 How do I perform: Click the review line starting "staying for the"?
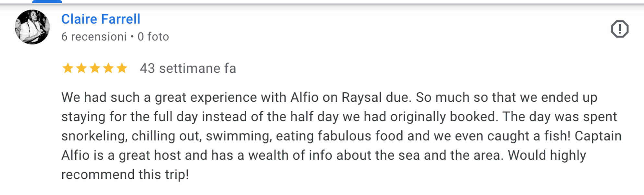[x=339, y=117]
